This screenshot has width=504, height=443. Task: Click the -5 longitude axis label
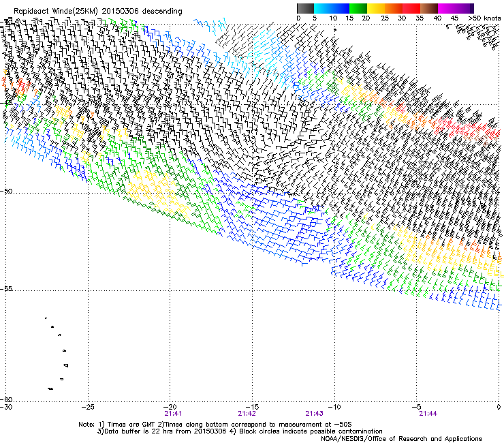pos(416,407)
